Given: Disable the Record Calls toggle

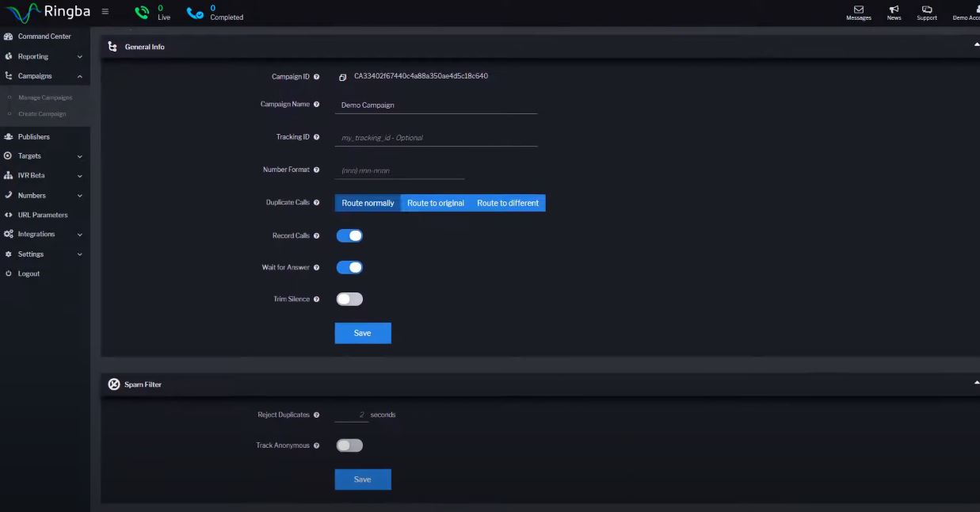Looking at the screenshot, I should pyautogui.click(x=349, y=235).
